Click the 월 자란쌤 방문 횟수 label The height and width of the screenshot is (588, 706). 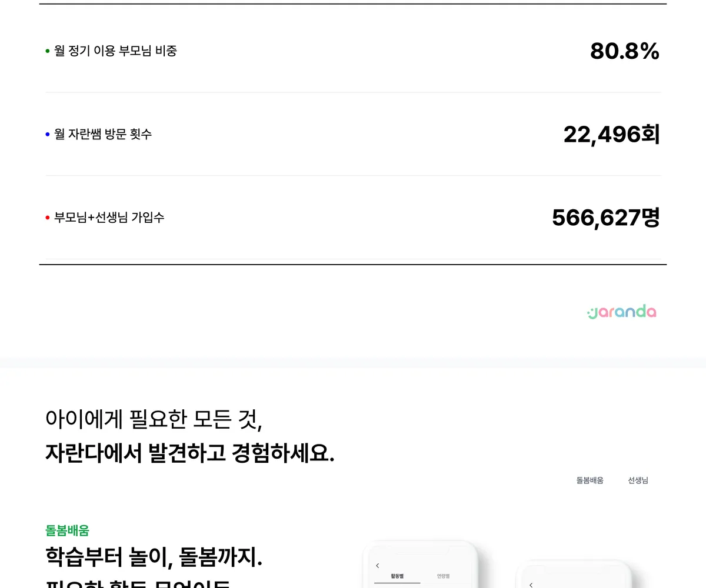click(x=103, y=135)
